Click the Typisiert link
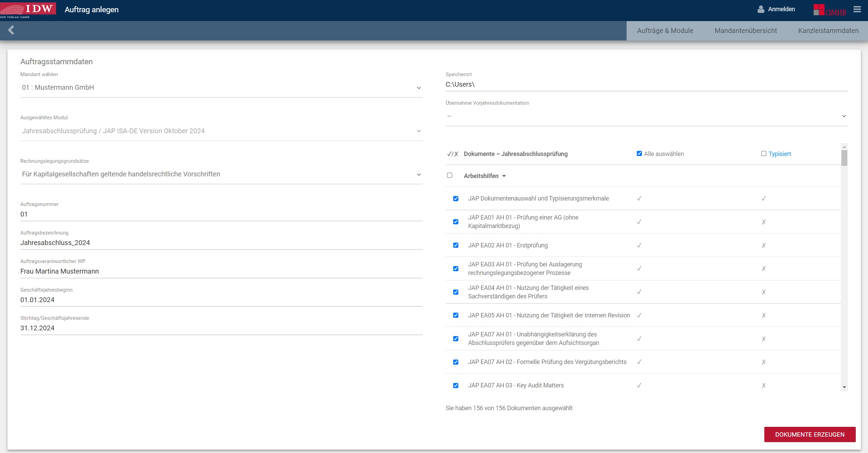This screenshot has height=453, width=868. [780, 154]
